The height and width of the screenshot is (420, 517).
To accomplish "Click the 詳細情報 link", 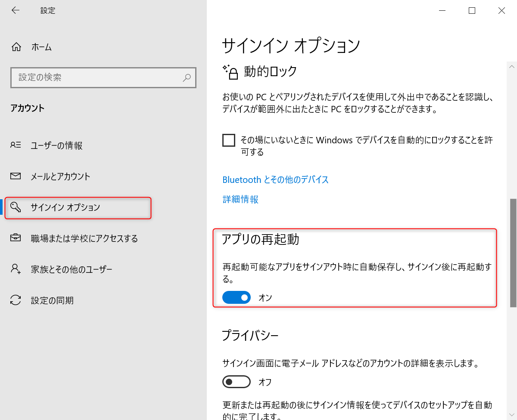I will pos(240,199).
